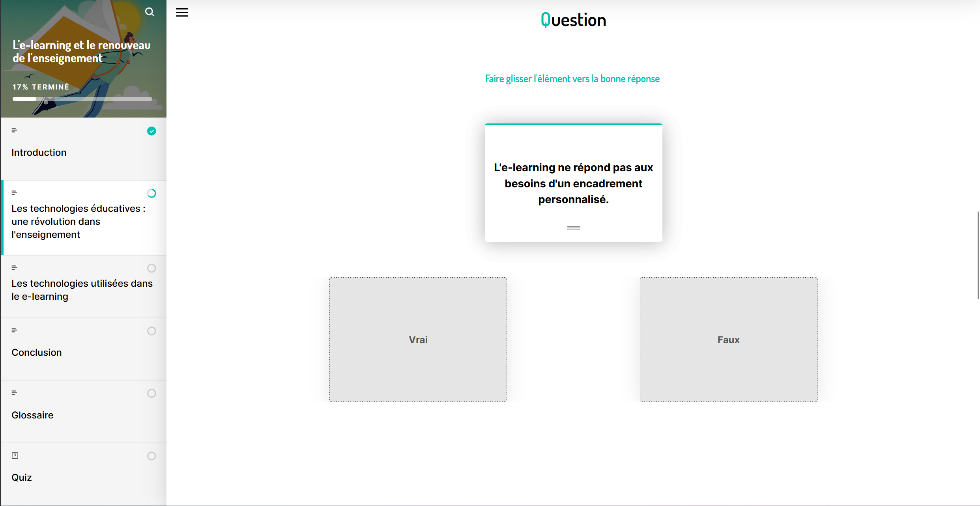The width and height of the screenshot is (980, 506).
Task: Click the e-learning statement question card
Action: [573, 183]
